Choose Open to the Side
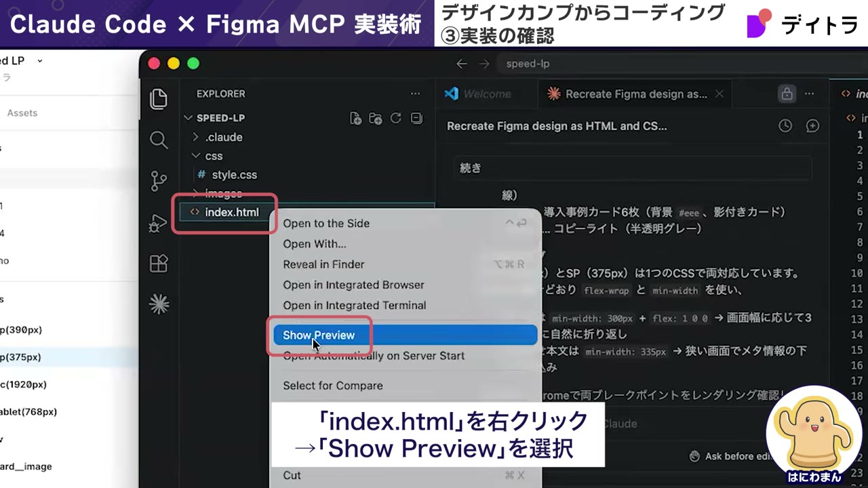Viewport: 868px width, 488px height. tap(405, 223)
